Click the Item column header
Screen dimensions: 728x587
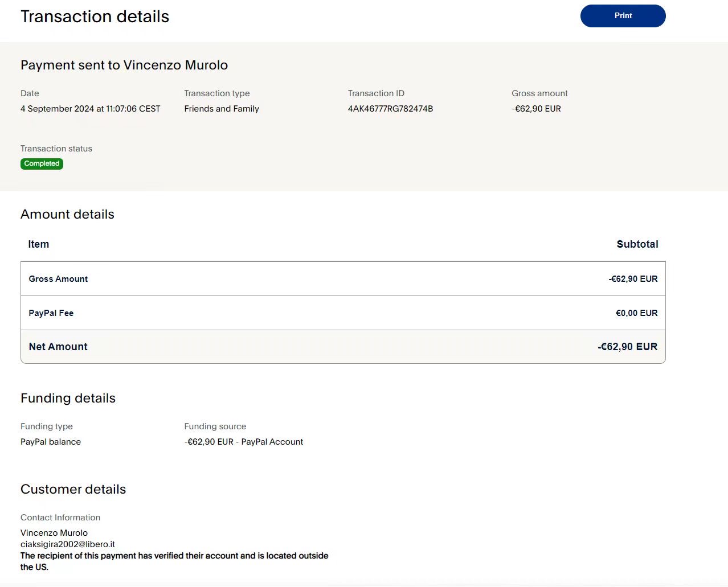tap(39, 244)
